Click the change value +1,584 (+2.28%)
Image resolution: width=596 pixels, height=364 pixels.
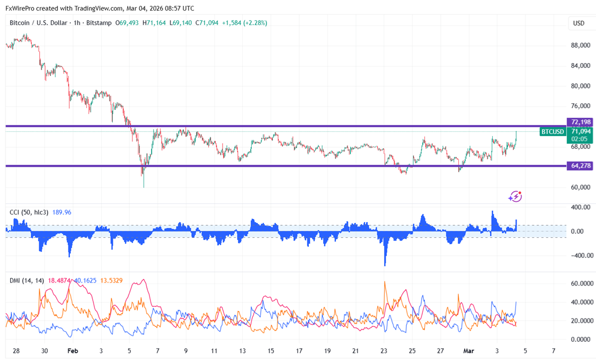pyautogui.click(x=244, y=23)
